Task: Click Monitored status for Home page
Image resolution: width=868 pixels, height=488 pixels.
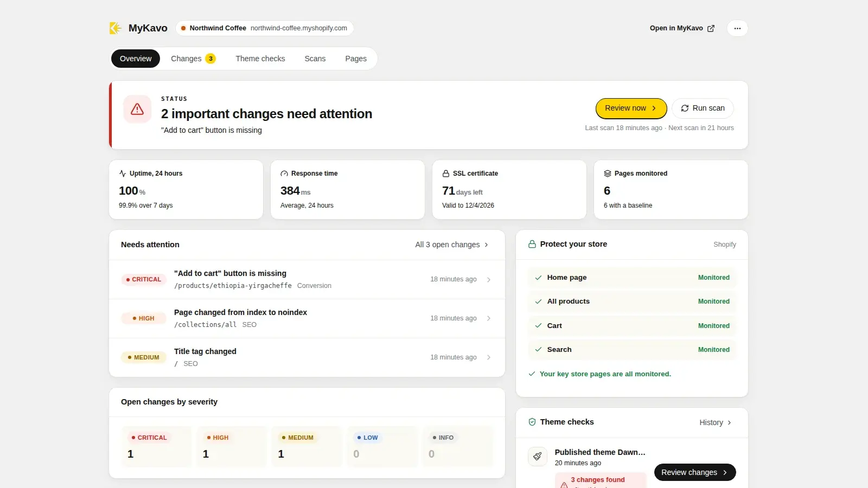Action: [x=714, y=278]
